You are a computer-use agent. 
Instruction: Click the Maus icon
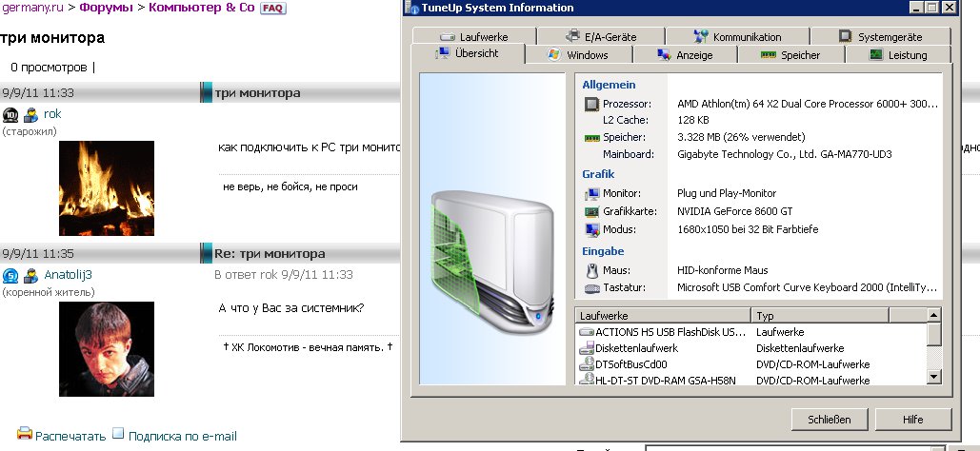(x=591, y=270)
